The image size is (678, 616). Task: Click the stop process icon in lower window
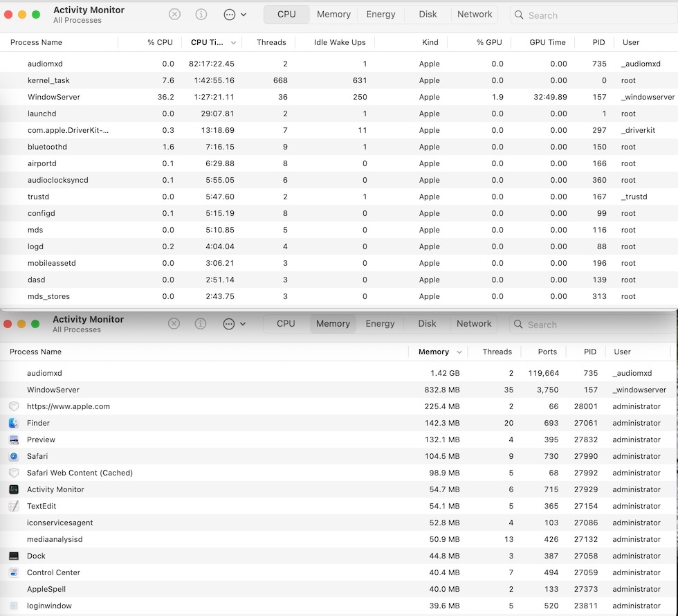(x=174, y=324)
